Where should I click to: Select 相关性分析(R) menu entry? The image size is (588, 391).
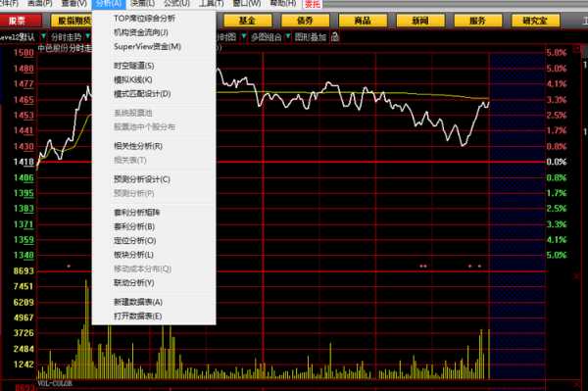pos(138,146)
